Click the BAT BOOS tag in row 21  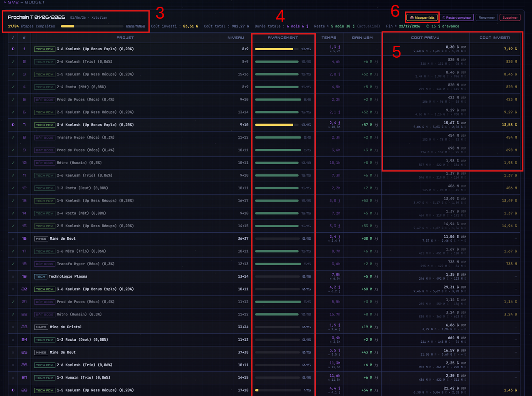point(45,302)
